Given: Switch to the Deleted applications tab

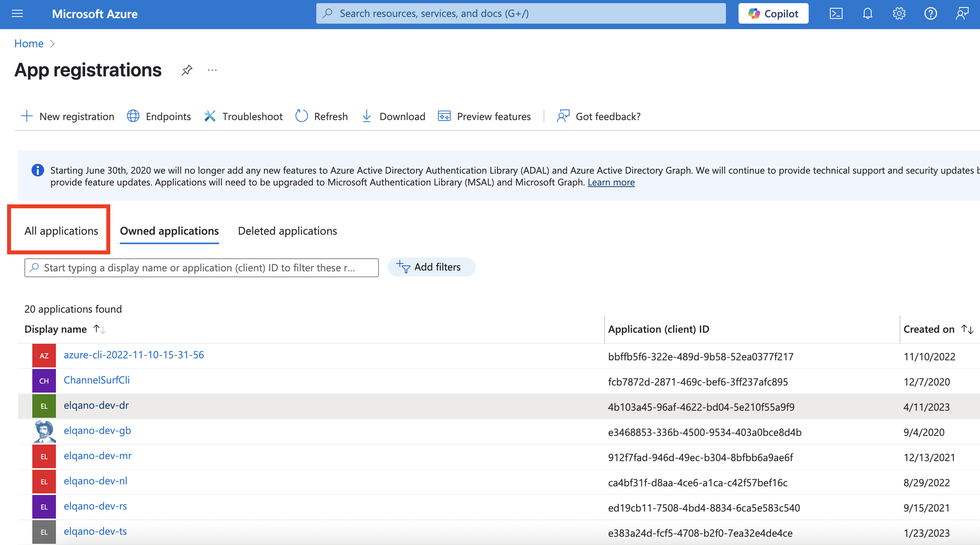Looking at the screenshot, I should point(288,231).
